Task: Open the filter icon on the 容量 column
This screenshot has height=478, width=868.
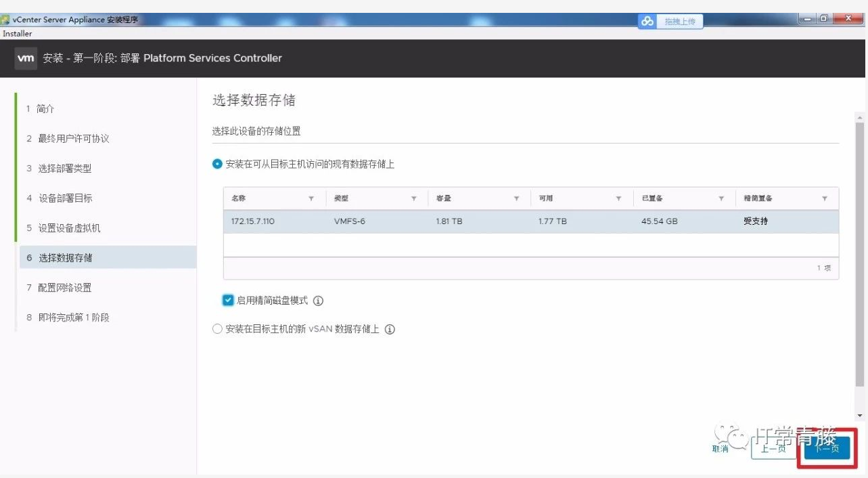Action: [517, 198]
